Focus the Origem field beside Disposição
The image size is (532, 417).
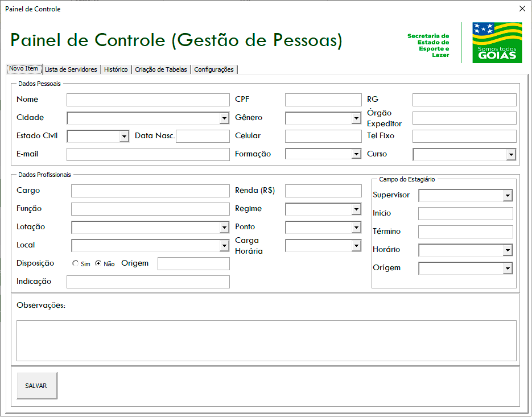coord(193,263)
